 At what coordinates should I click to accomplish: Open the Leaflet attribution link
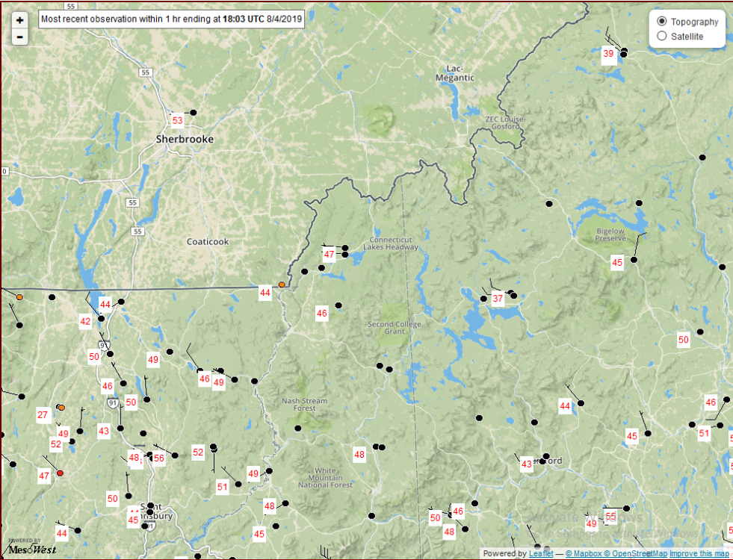(542, 553)
